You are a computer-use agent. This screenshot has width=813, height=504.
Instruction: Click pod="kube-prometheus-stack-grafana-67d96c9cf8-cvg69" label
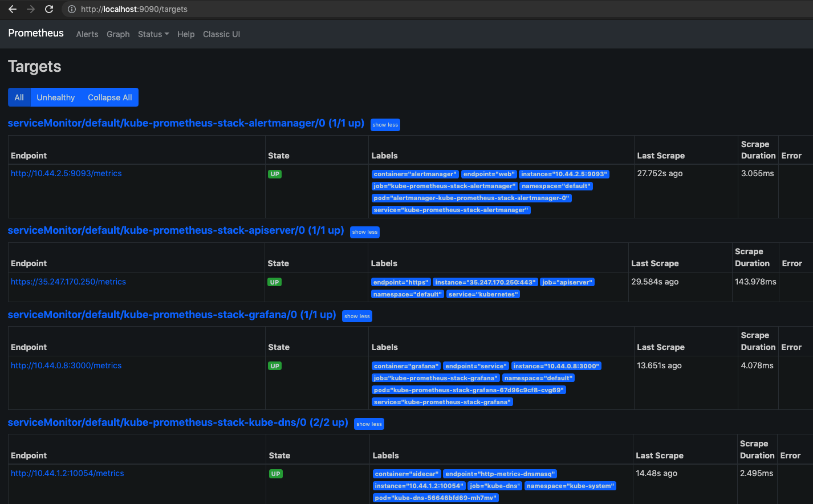(x=469, y=390)
